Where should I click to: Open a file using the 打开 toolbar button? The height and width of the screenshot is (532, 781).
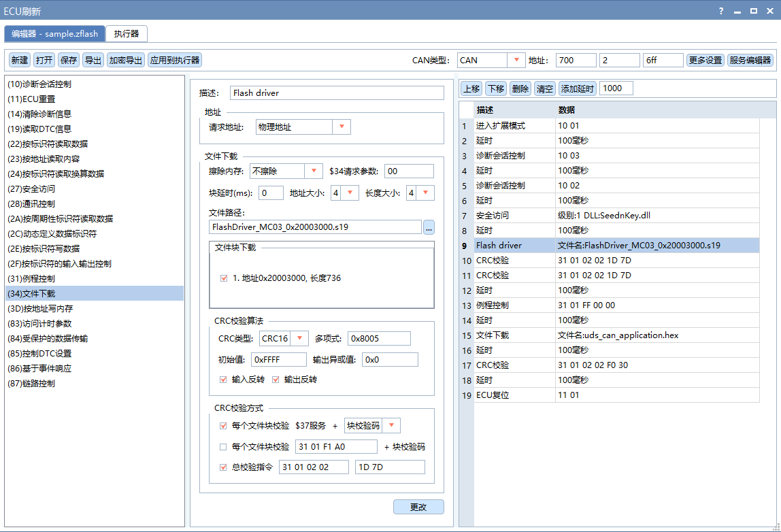[x=44, y=60]
